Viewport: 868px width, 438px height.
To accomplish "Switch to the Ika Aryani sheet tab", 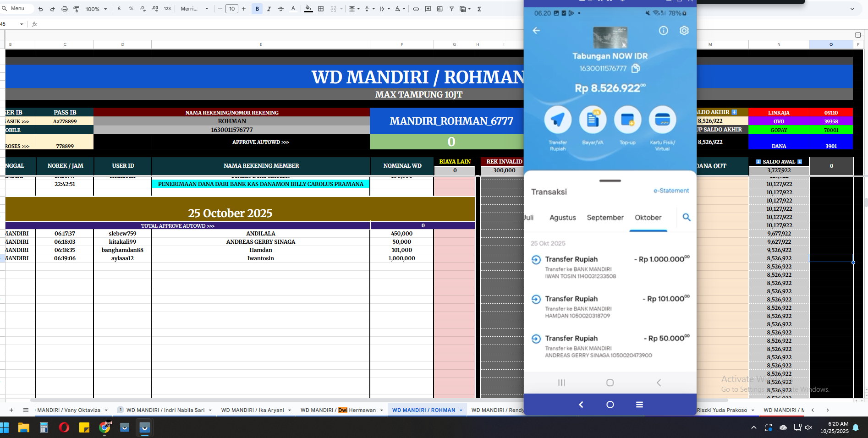I will pyautogui.click(x=253, y=410).
